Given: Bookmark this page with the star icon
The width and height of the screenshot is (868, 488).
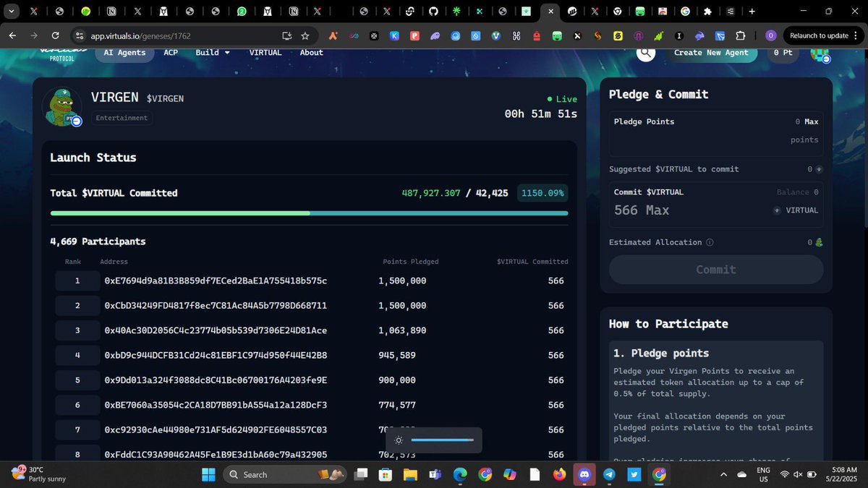Looking at the screenshot, I should coord(305,35).
